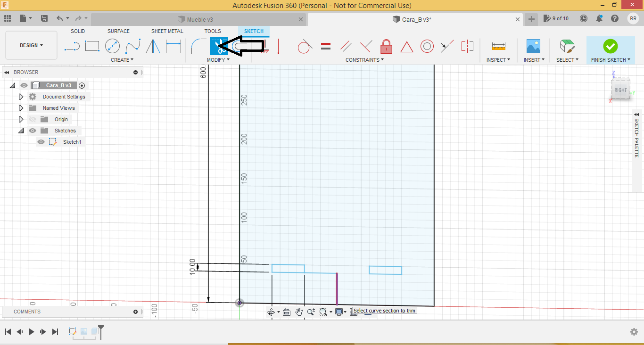Viewport: 644px width, 345px height.
Task: Open the SELECT dropdown menu
Action: pyautogui.click(x=567, y=60)
